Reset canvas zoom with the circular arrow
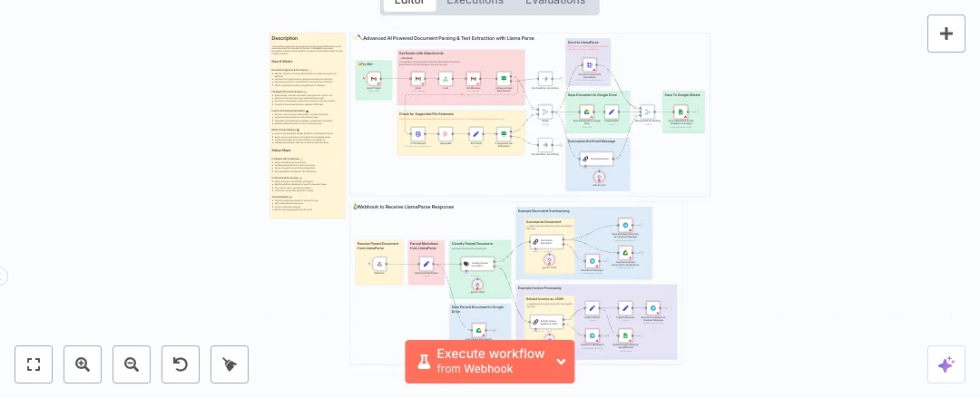The width and height of the screenshot is (980, 398). (181, 364)
